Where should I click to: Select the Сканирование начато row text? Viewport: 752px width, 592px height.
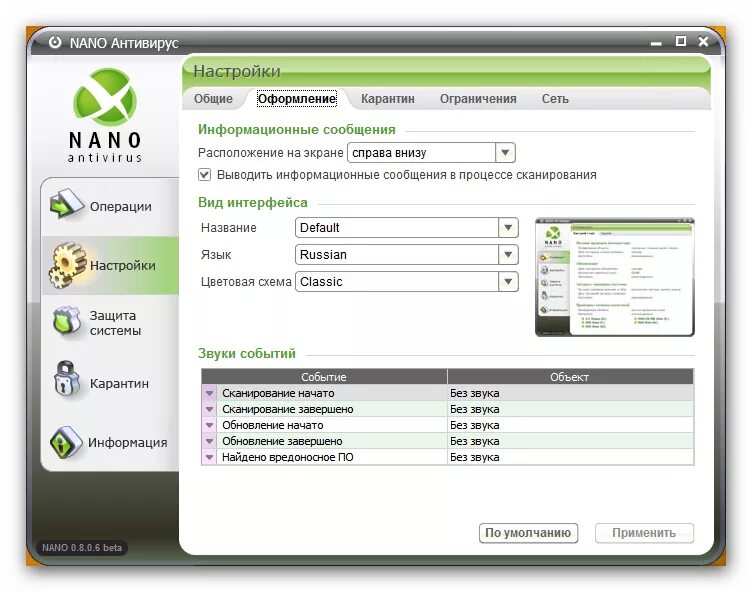pos(278,393)
